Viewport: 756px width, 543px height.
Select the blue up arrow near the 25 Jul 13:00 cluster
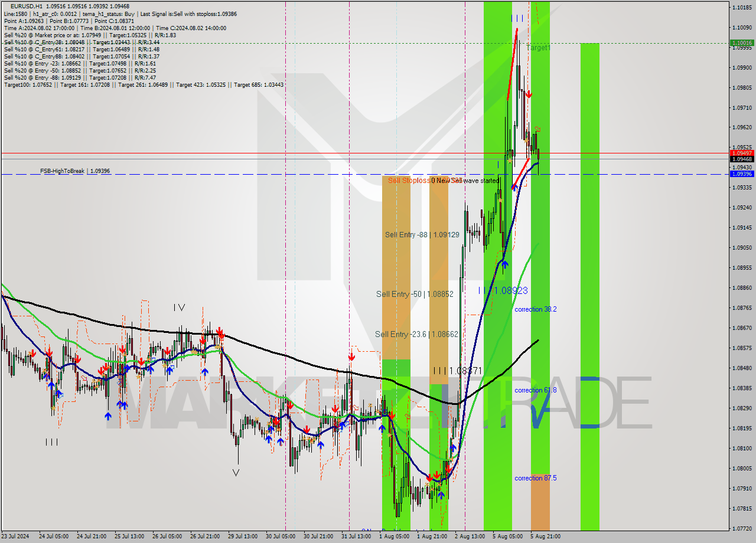(127, 368)
